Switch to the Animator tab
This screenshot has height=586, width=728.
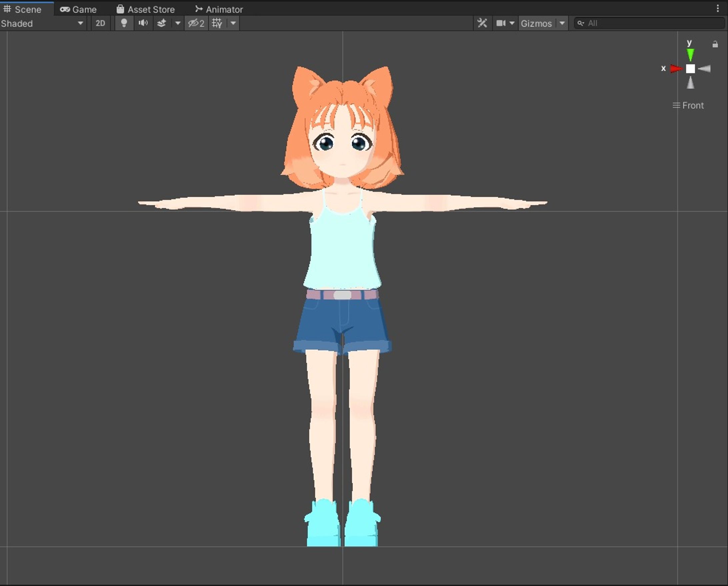point(219,9)
